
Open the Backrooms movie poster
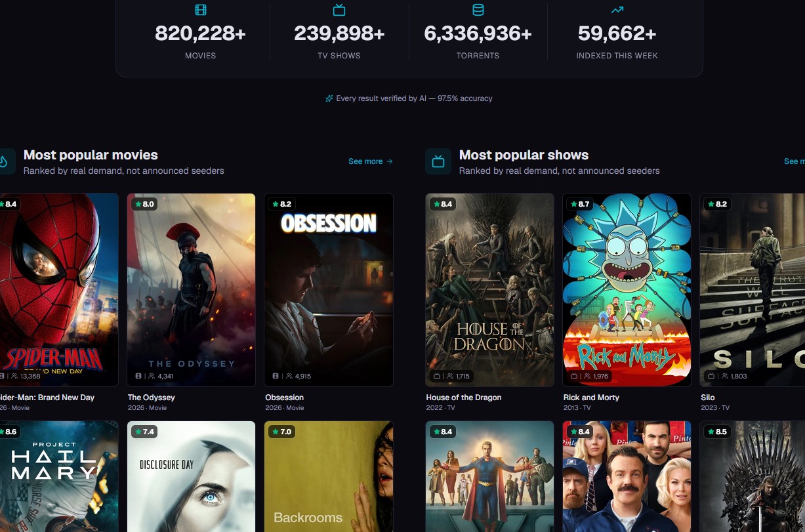pyautogui.click(x=329, y=476)
